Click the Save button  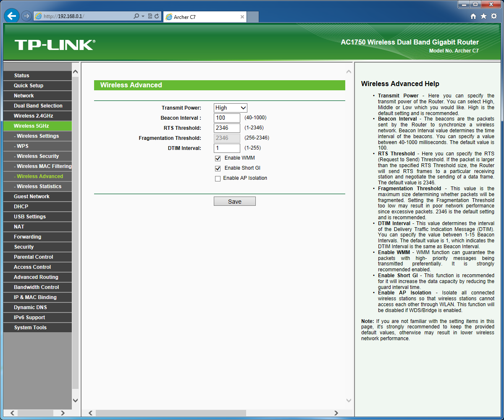pos(235,201)
